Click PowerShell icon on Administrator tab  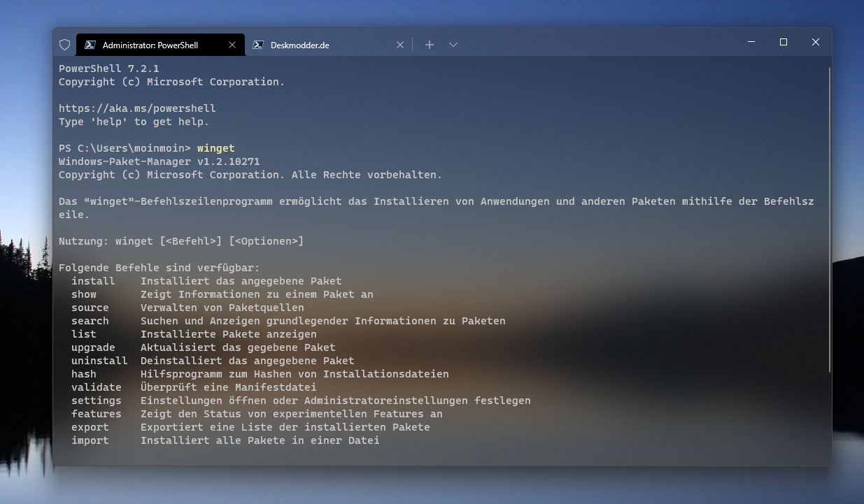pos(90,45)
